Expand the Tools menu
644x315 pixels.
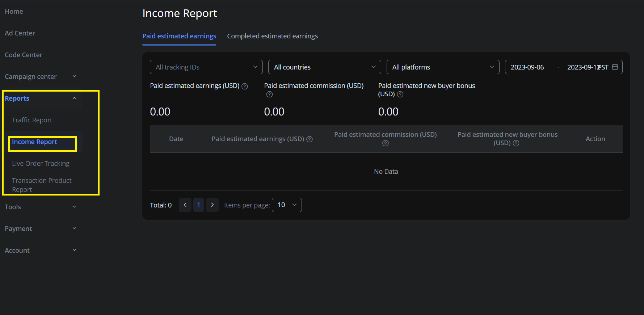[x=41, y=207]
